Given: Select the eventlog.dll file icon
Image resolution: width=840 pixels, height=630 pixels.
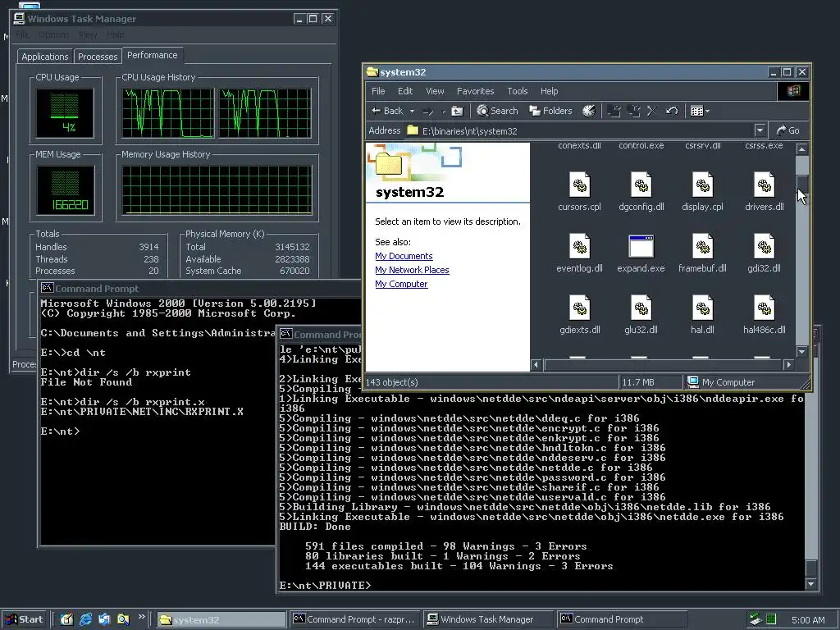Looking at the screenshot, I should coord(579,247).
